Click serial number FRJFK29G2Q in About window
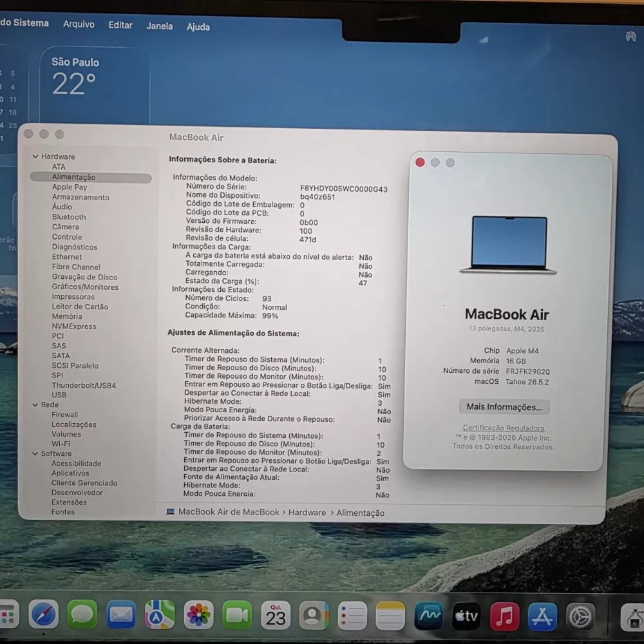Image resolution: width=644 pixels, height=644 pixels. click(528, 372)
